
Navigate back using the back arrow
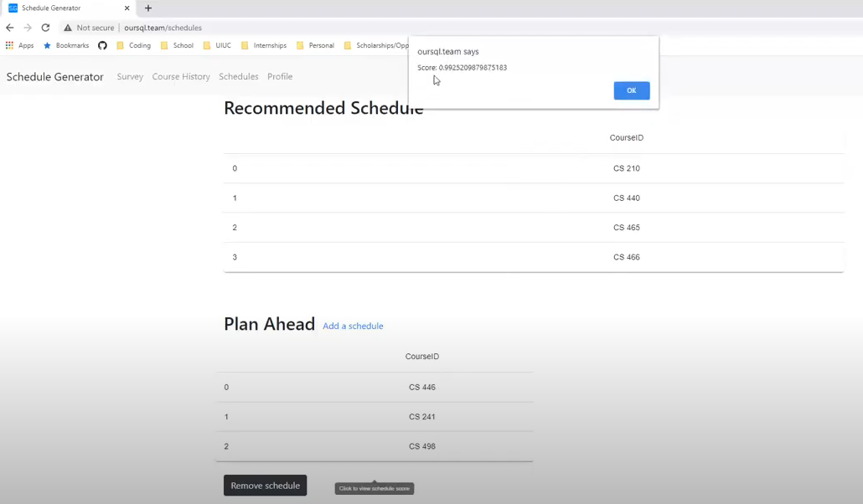pyautogui.click(x=8, y=27)
